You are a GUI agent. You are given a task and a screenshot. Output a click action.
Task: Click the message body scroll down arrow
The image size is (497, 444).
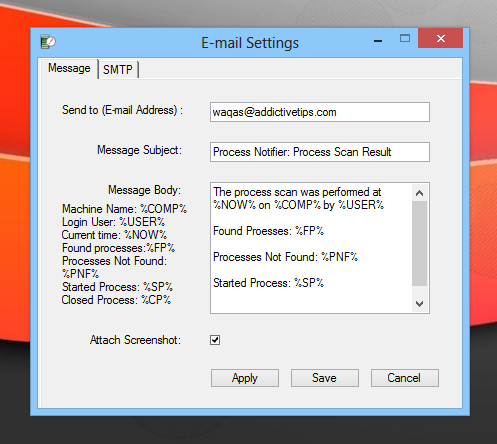[x=420, y=304]
